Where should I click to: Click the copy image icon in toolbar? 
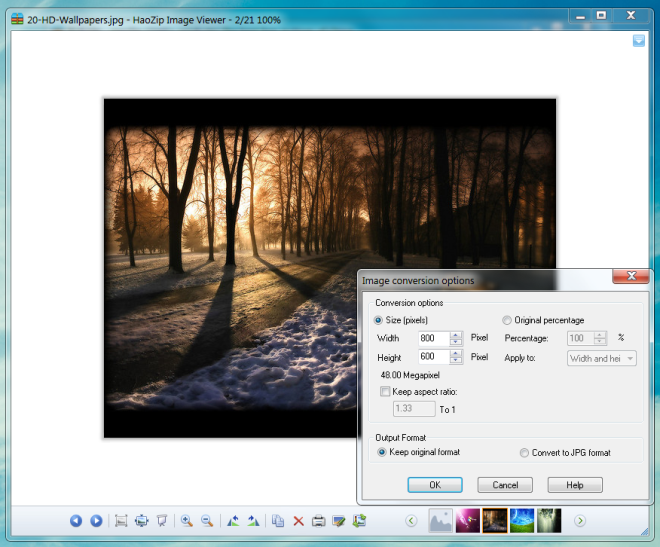pyautogui.click(x=278, y=521)
